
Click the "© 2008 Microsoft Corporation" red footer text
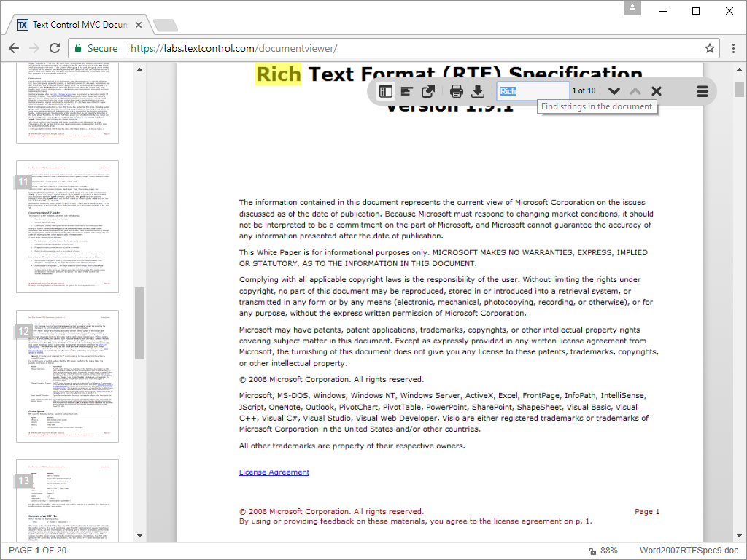(x=331, y=511)
